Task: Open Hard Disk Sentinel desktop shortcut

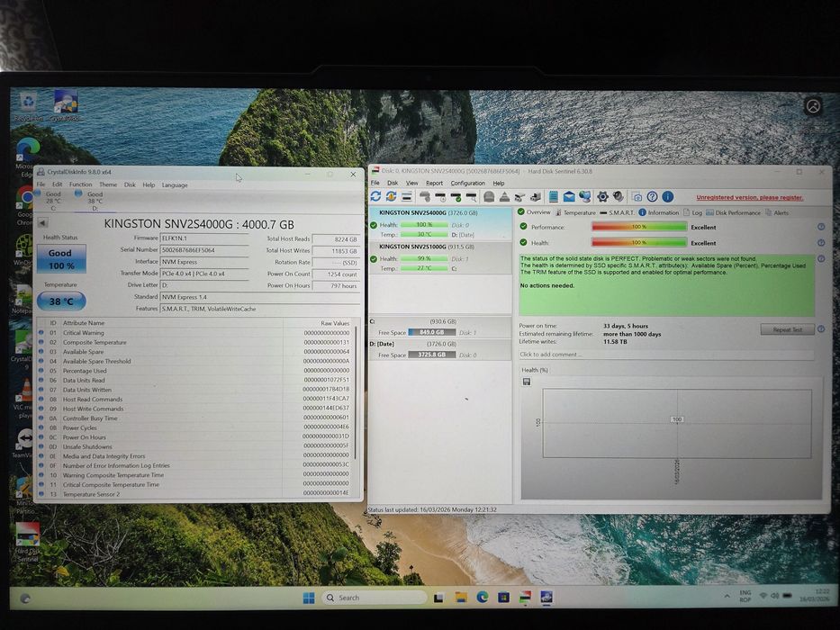Action: [x=27, y=541]
